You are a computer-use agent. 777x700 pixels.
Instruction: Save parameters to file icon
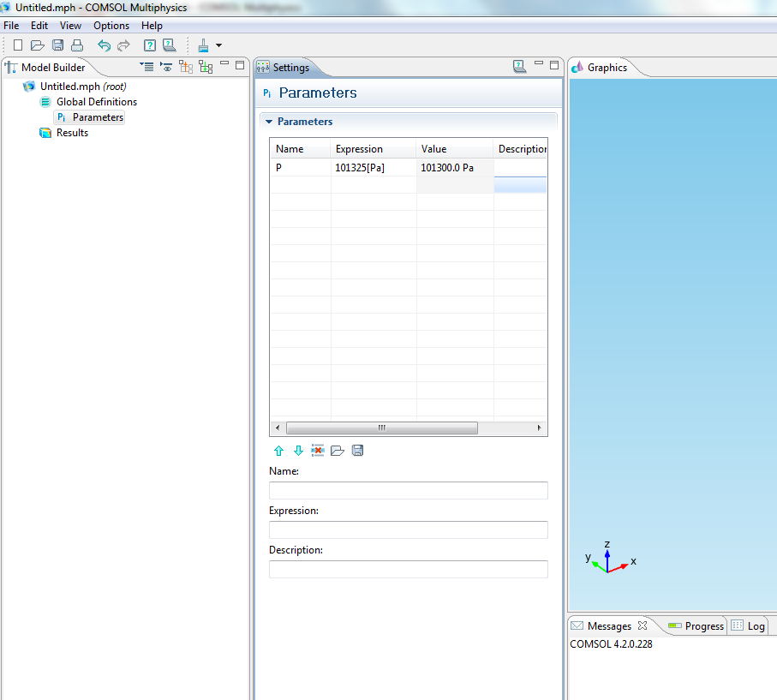[x=357, y=451]
